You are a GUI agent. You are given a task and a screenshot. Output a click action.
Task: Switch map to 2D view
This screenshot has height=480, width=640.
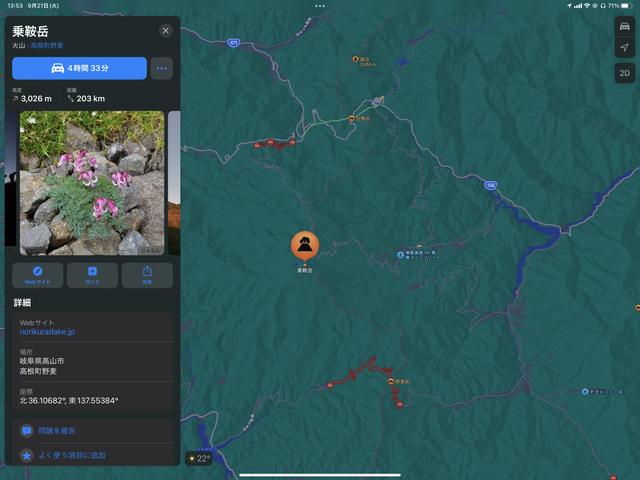tap(624, 73)
